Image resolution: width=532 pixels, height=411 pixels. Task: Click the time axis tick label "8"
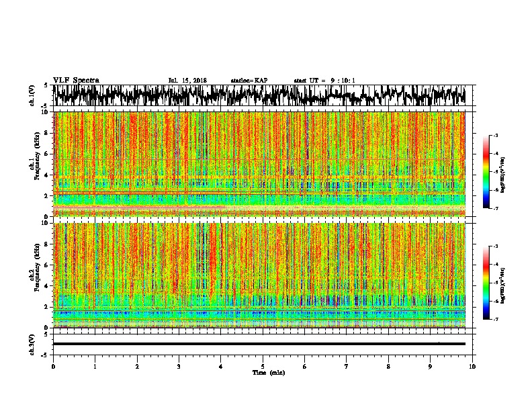pos(388,367)
